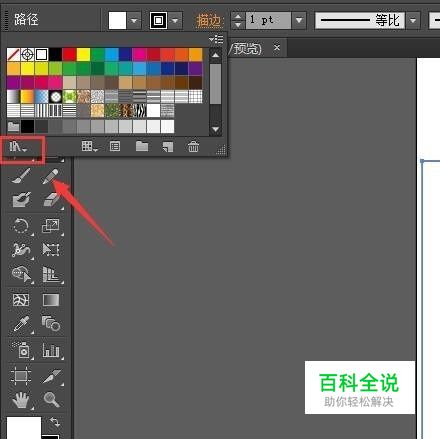Create a new color group folder
The image size is (440, 439).
tap(142, 146)
